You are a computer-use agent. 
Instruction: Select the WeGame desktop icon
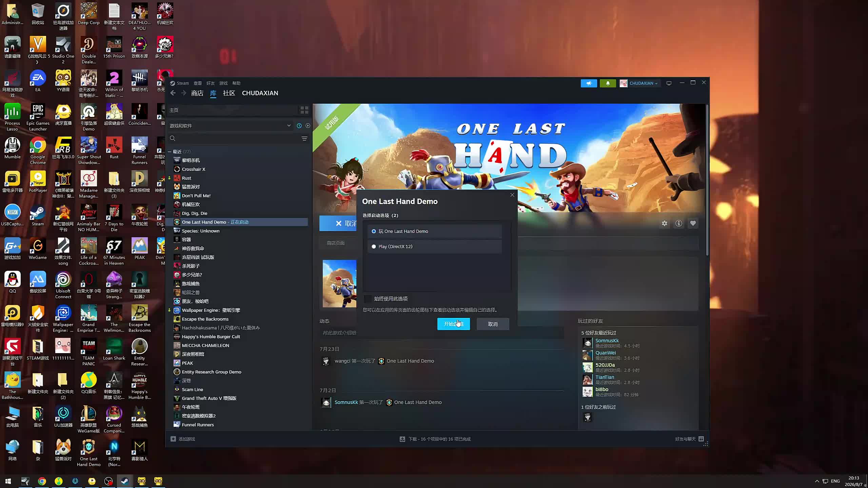38,249
